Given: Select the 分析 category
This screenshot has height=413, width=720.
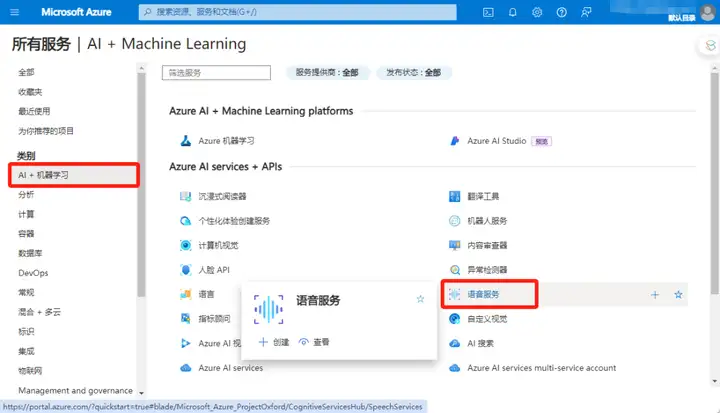Looking at the screenshot, I should point(26,194).
